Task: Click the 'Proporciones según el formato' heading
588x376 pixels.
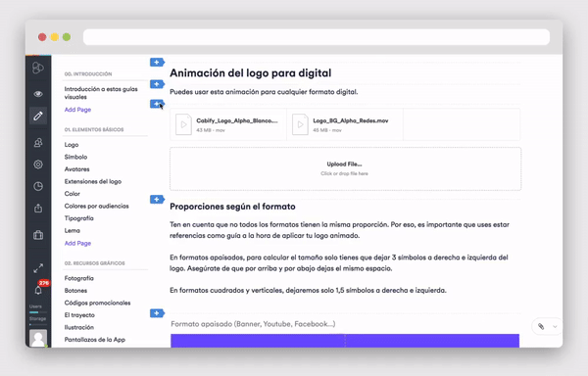Action: pos(232,207)
